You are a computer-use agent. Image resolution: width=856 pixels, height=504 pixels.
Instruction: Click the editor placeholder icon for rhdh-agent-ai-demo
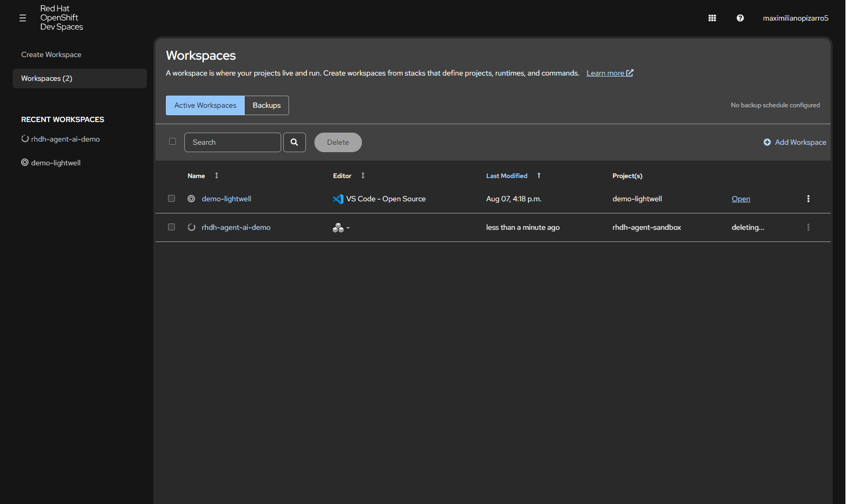point(338,228)
